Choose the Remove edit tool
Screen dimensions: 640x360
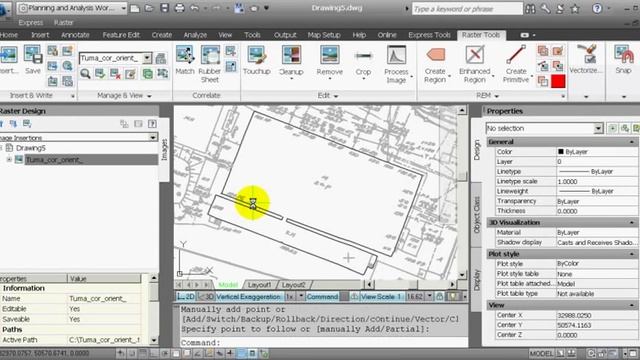329,61
